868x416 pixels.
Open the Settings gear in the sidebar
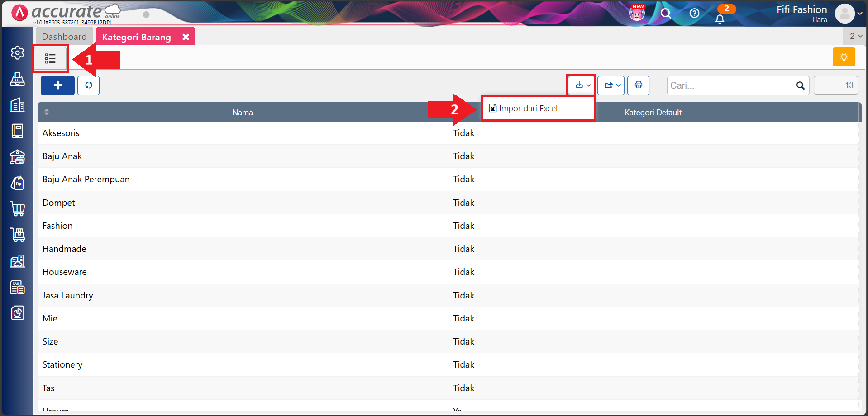pyautogui.click(x=17, y=52)
